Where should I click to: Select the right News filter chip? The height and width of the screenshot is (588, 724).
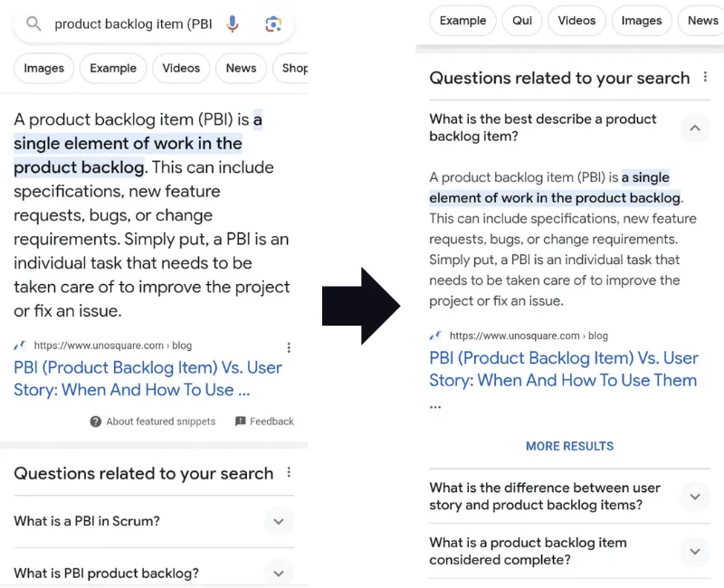701,20
